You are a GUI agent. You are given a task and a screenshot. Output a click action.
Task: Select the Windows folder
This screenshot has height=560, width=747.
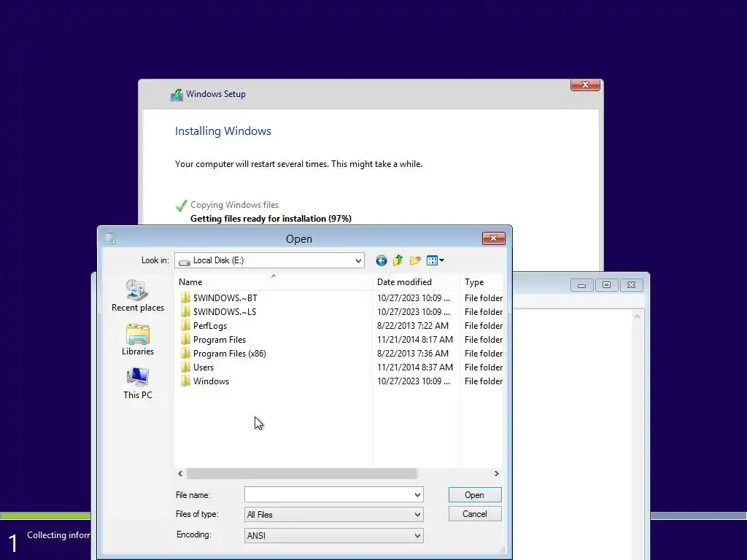pos(205,381)
